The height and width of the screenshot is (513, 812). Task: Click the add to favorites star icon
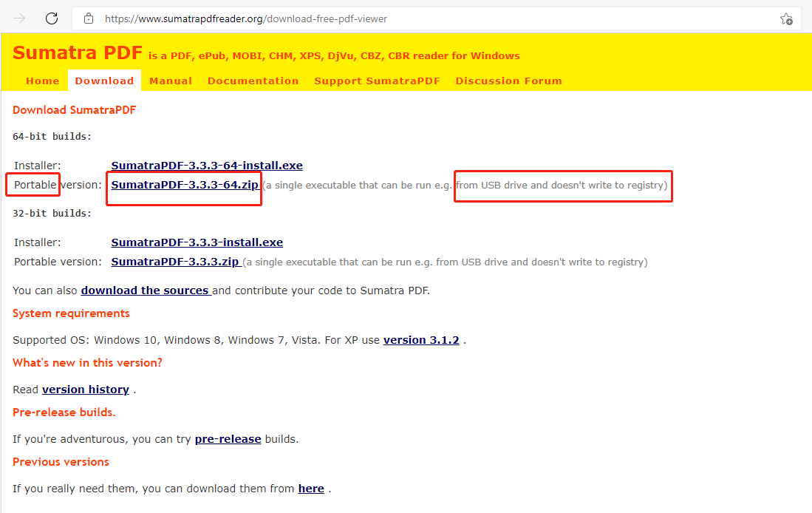pos(786,19)
